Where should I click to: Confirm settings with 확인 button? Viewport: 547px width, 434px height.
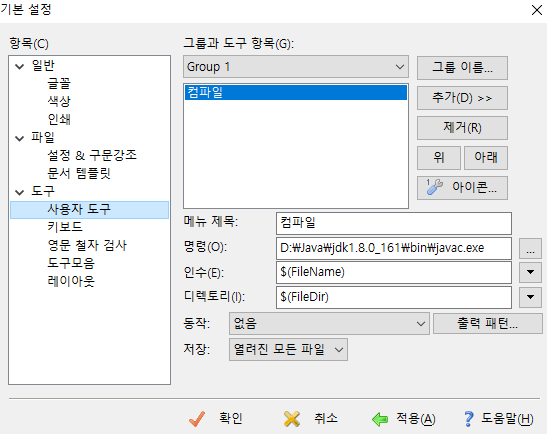[x=217, y=419]
